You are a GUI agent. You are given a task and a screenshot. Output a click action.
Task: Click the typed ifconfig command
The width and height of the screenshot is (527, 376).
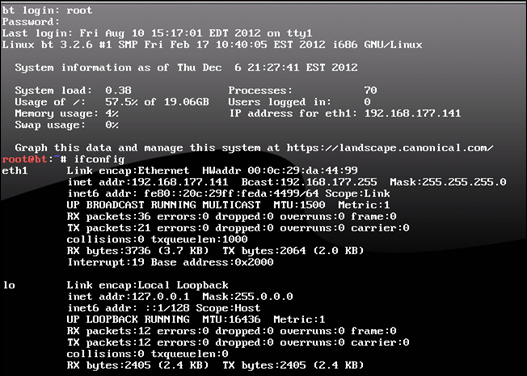coord(99,160)
